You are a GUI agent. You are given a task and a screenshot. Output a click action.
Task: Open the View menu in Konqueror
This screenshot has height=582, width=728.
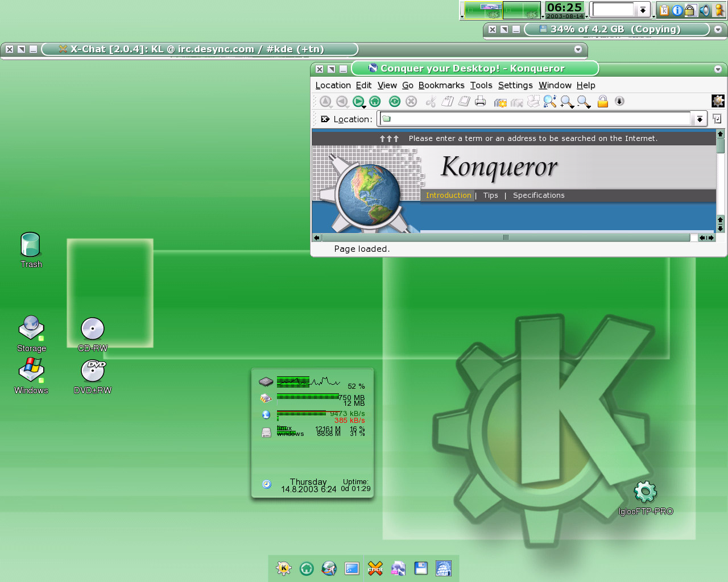pyautogui.click(x=387, y=85)
